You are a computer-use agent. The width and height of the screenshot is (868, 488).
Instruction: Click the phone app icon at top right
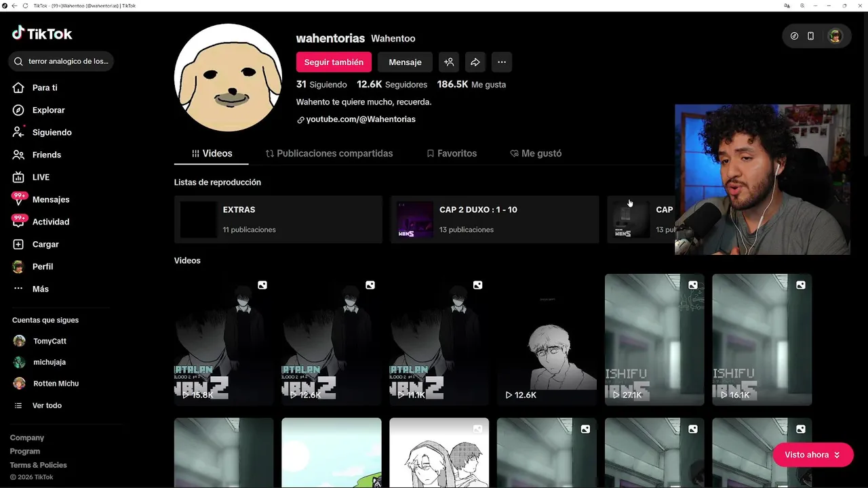810,36
